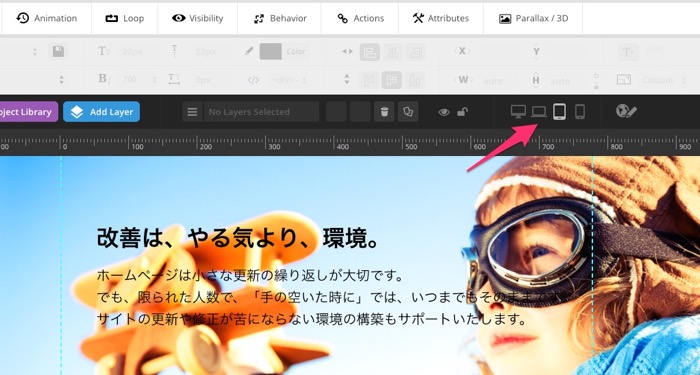Open the Custom size preset dropdown
Screen dimensions: 700x375
point(663,80)
